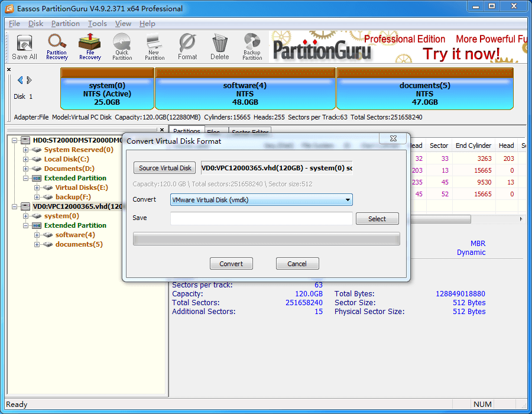
Task: Click the Try it now banner
Action: point(461,54)
